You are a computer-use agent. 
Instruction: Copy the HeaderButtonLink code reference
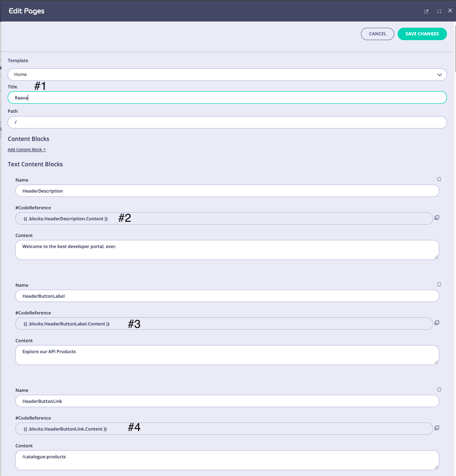436,428
